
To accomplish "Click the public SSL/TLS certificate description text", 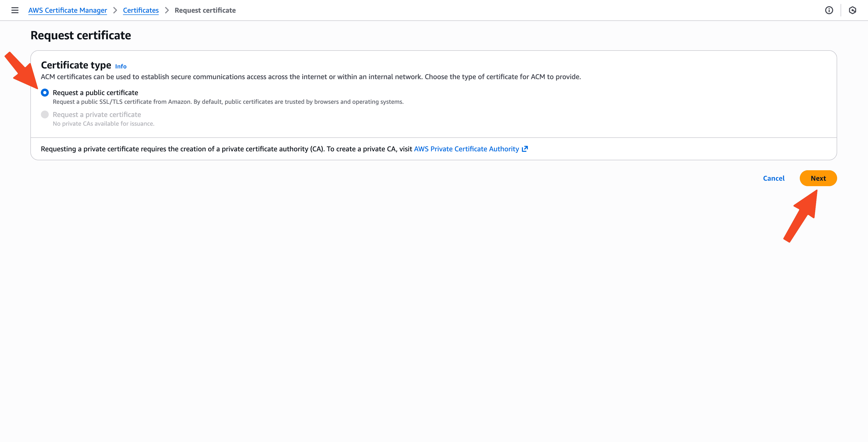I will 228,101.
